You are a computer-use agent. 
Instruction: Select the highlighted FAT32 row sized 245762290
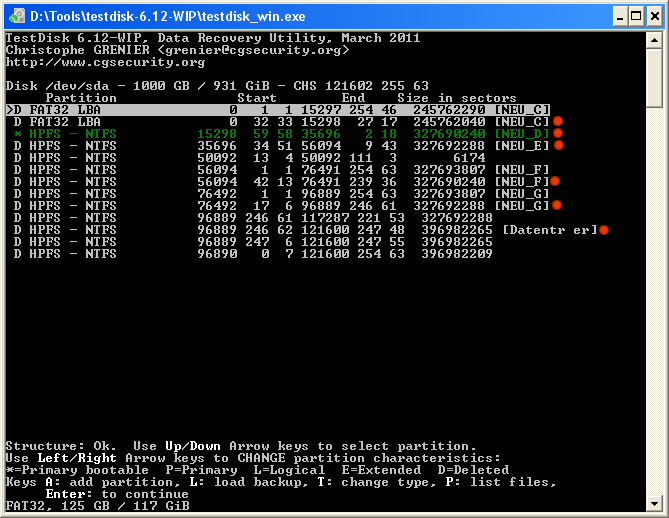(278, 110)
